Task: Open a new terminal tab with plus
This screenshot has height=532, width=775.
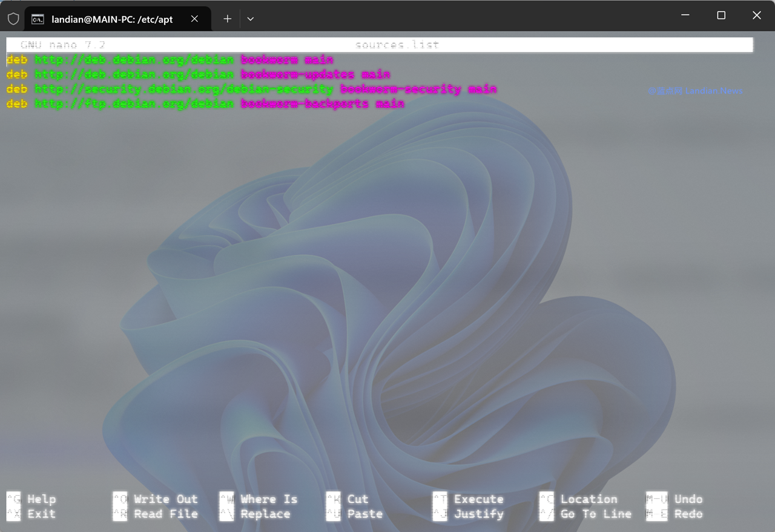Action: point(227,19)
